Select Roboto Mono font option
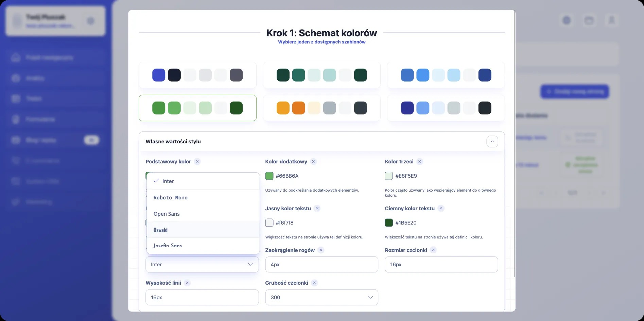 [x=203, y=197]
